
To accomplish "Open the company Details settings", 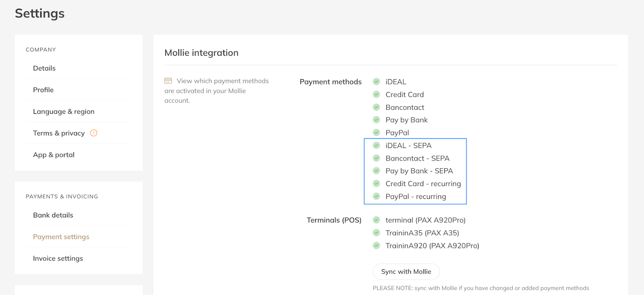I will [44, 68].
